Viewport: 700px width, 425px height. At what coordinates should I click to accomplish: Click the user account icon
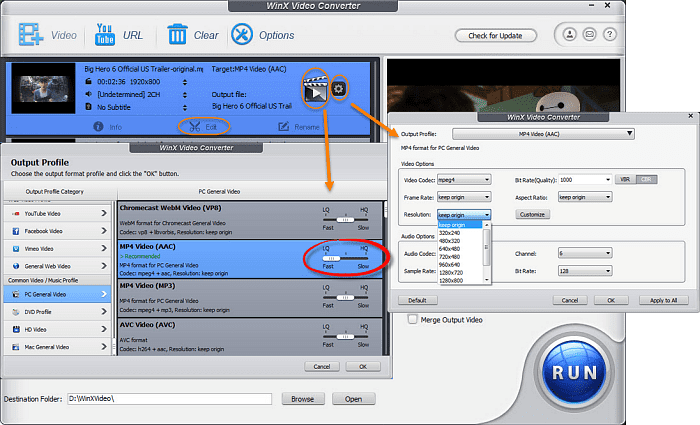(570, 34)
